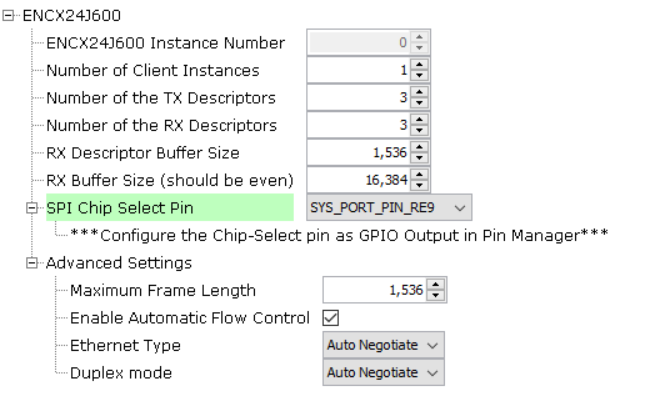This screenshot has height=413, width=650.
Task: Toggle Enable Automatic Flow Control checkbox
Action: pos(331,318)
